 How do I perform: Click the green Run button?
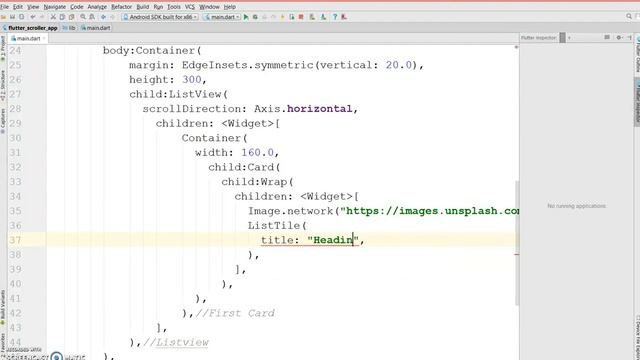(246, 17)
